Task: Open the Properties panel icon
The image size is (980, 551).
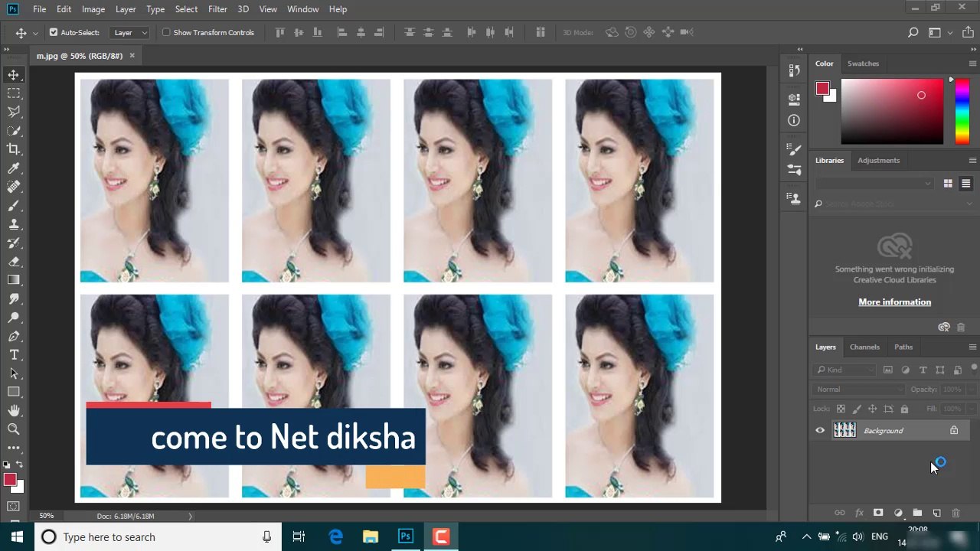Action: 794,99
